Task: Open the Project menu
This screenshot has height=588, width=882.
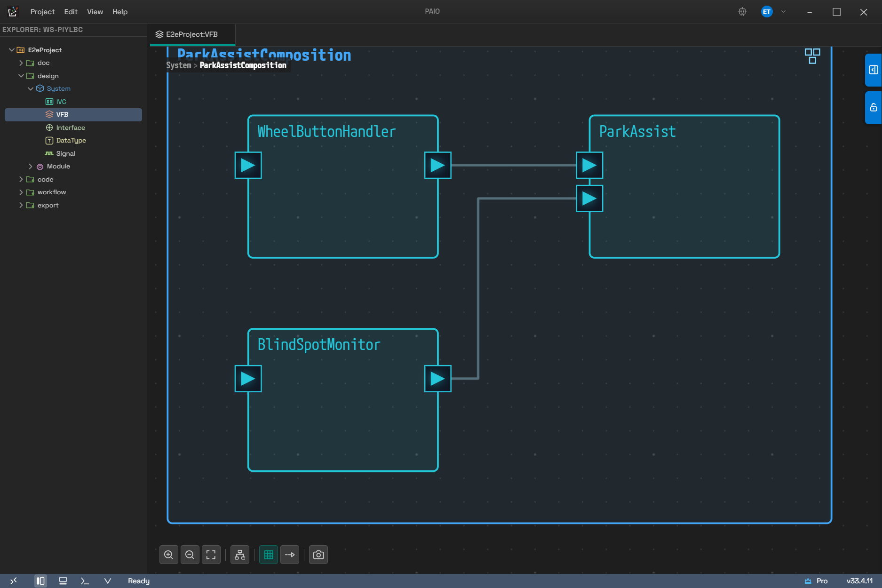Action: click(42, 12)
